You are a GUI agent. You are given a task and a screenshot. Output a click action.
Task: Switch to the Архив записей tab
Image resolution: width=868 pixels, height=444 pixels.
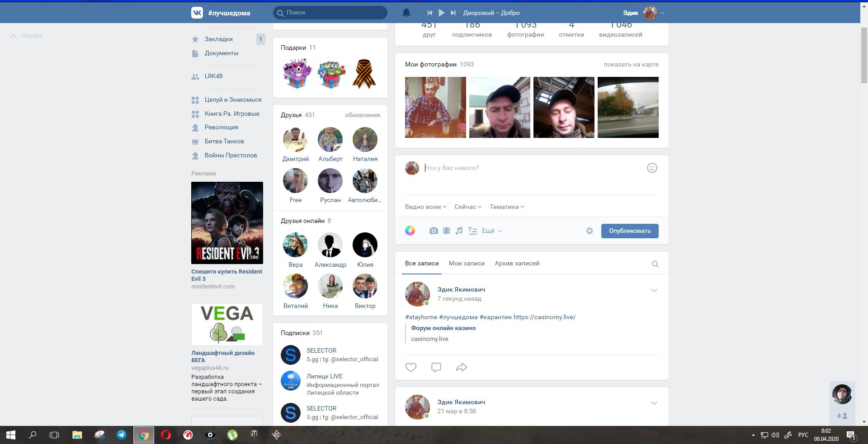coord(517,263)
